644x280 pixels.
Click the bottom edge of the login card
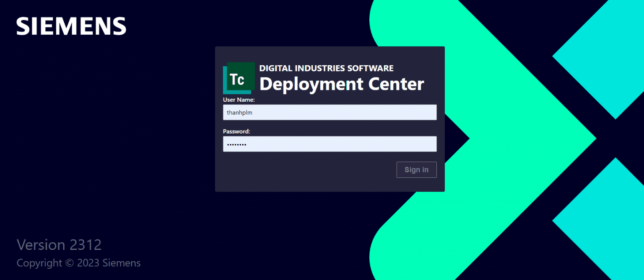pos(330,191)
